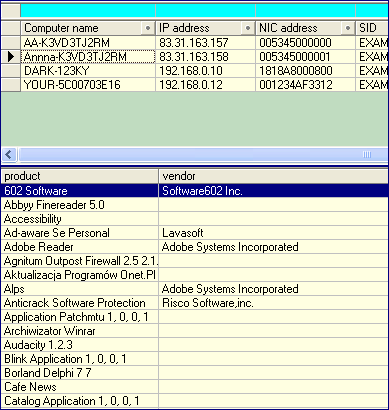
Task: Click the IP address cell 192.168.0.12
Action: point(205,85)
